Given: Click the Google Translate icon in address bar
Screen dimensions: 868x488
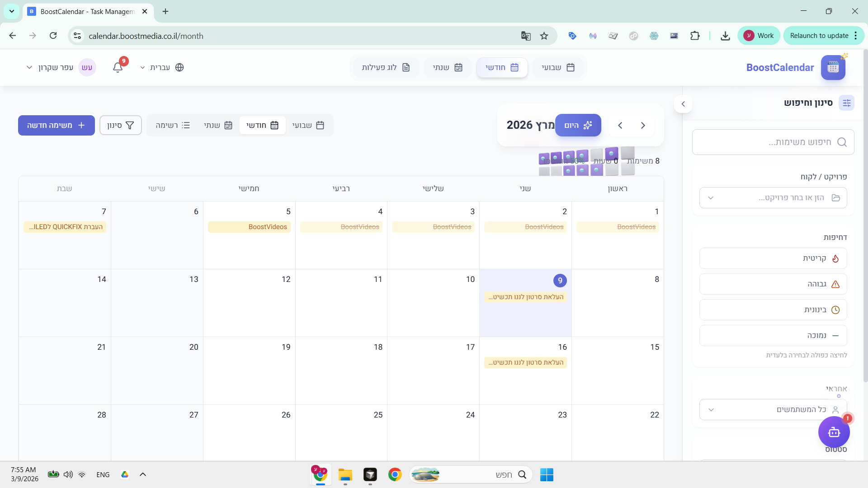Looking at the screenshot, I should [525, 36].
